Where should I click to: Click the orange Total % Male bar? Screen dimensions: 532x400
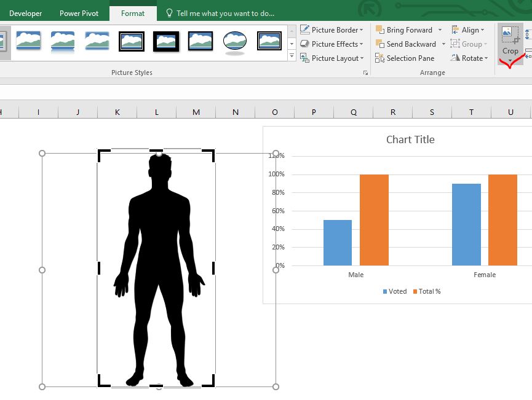coord(374,219)
